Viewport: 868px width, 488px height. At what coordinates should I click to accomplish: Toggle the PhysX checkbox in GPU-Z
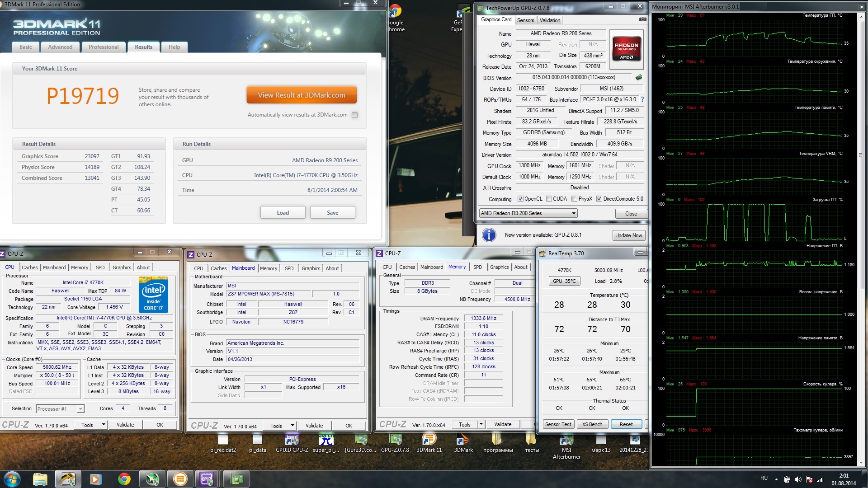coord(574,199)
